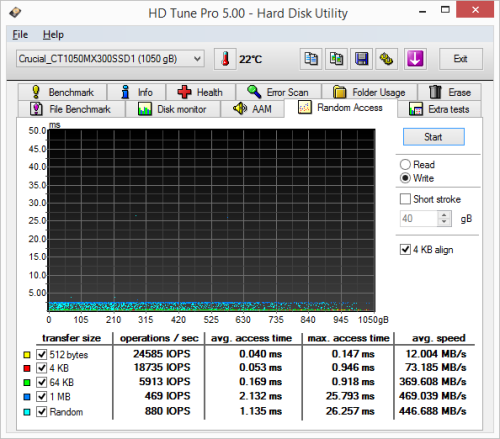Viewport: 500px width, 439px height.
Task: Open the Error Scan magnifier tab
Action: click(x=278, y=92)
